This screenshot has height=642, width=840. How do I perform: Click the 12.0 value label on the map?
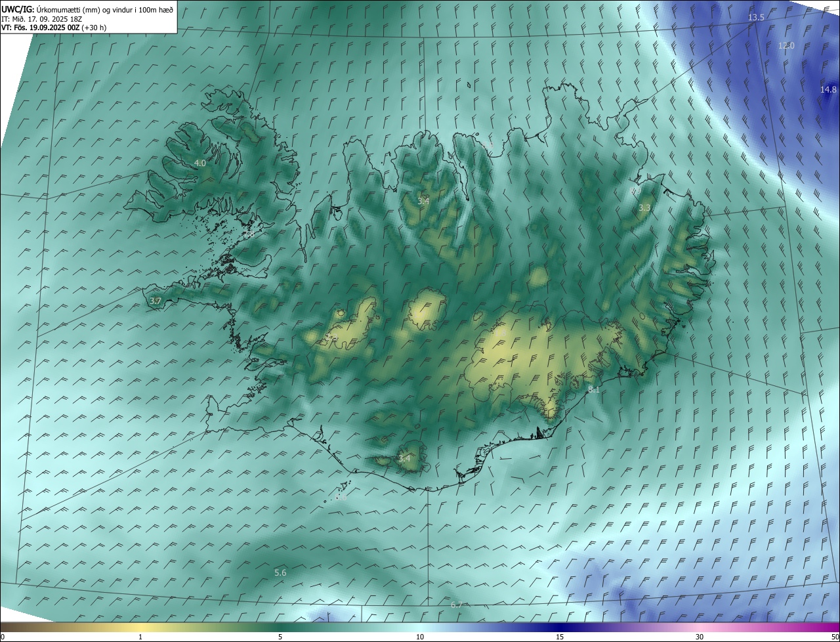[786, 46]
